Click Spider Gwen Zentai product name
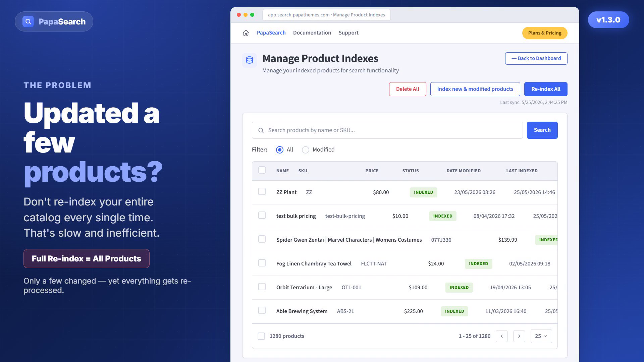Image resolution: width=644 pixels, height=362 pixels. pyautogui.click(x=349, y=240)
